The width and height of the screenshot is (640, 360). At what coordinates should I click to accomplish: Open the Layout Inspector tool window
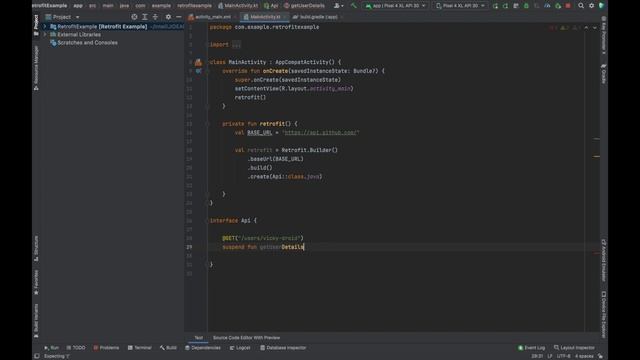pos(574,348)
